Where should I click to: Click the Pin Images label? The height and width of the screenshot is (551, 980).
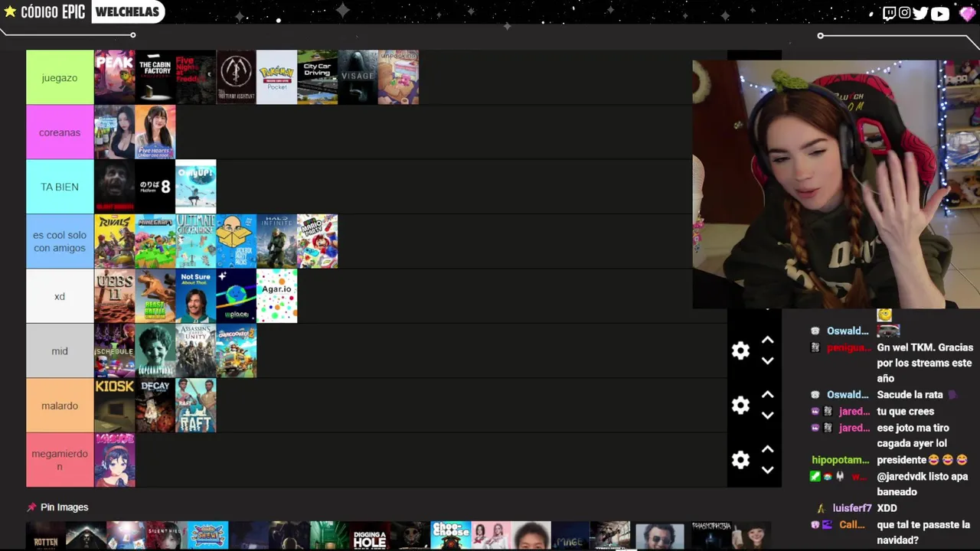pos(64,507)
